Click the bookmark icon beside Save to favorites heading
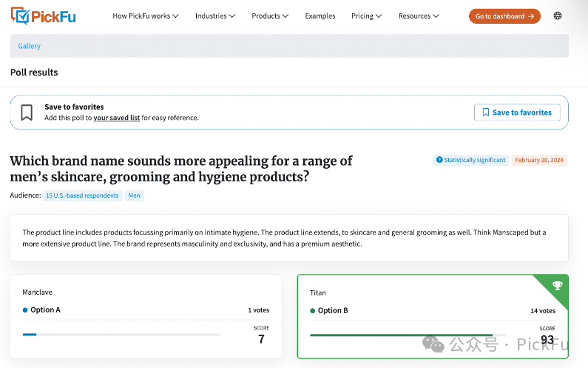Image resolution: width=588 pixels, height=368 pixels. coord(27,113)
